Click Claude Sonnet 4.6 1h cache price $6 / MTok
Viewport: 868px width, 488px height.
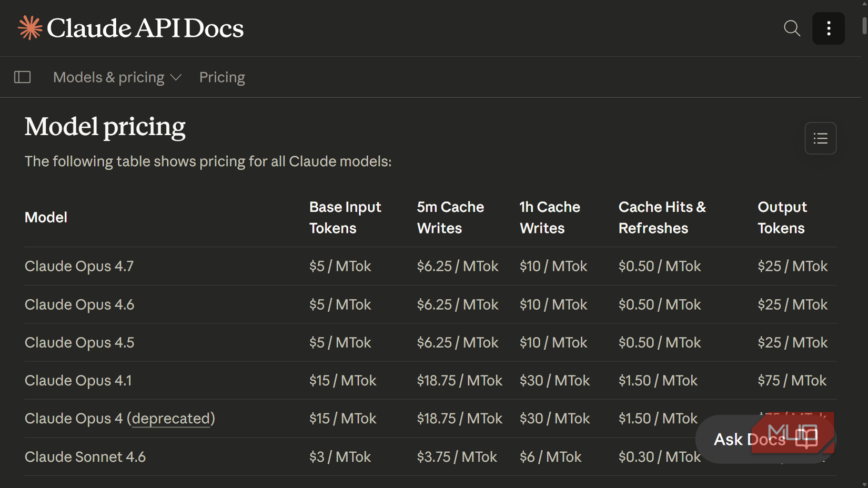(551, 456)
